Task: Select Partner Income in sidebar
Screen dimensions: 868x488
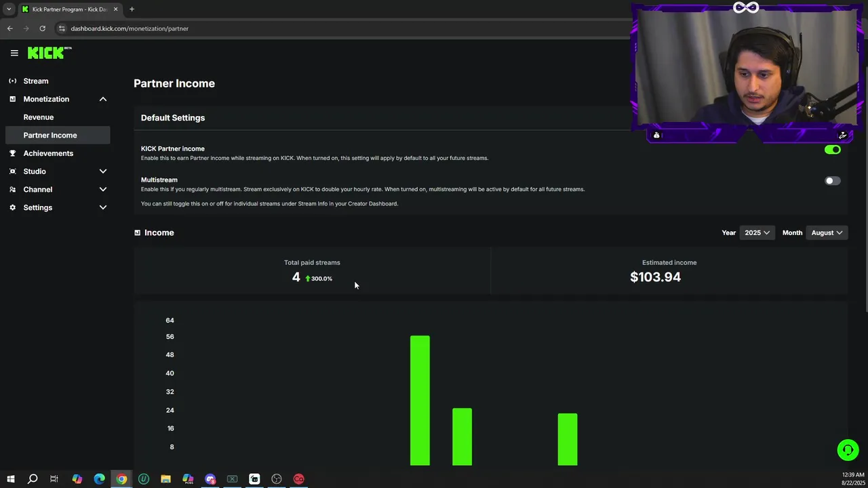Action: [x=58, y=135]
